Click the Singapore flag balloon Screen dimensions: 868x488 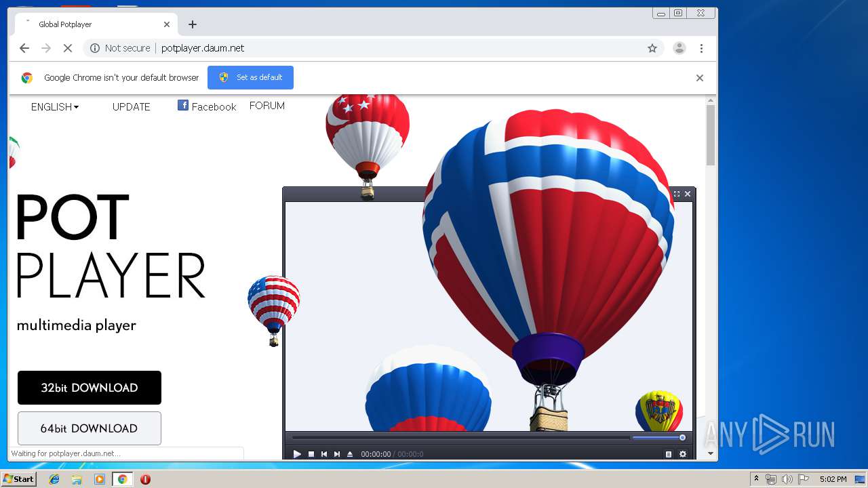[x=368, y=146]
